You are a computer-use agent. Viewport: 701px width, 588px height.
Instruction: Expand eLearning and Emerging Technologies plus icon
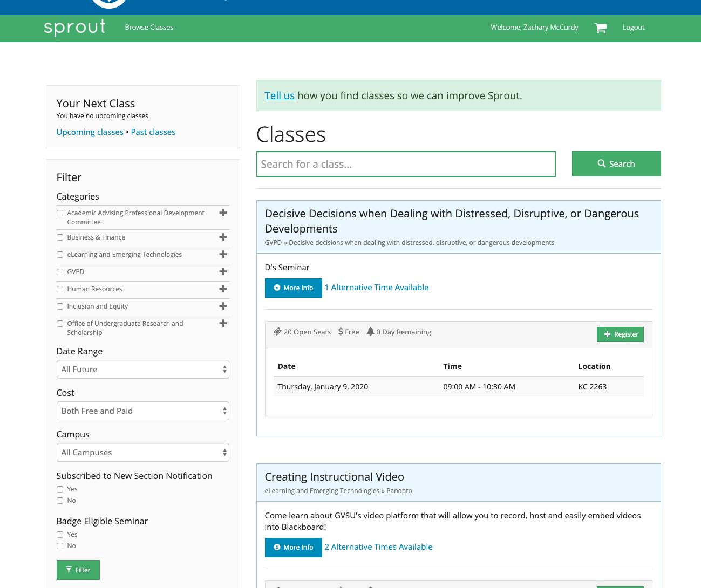(222, 255)
